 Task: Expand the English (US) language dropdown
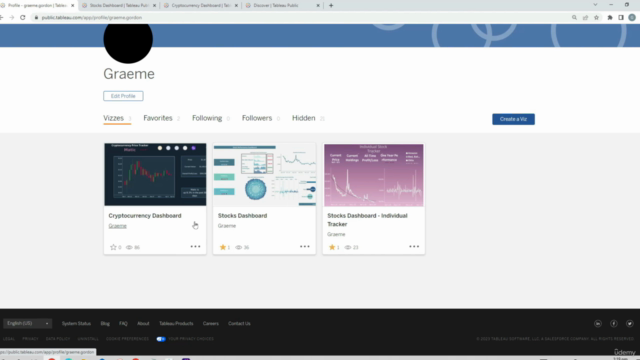click(x=28, y=323)
